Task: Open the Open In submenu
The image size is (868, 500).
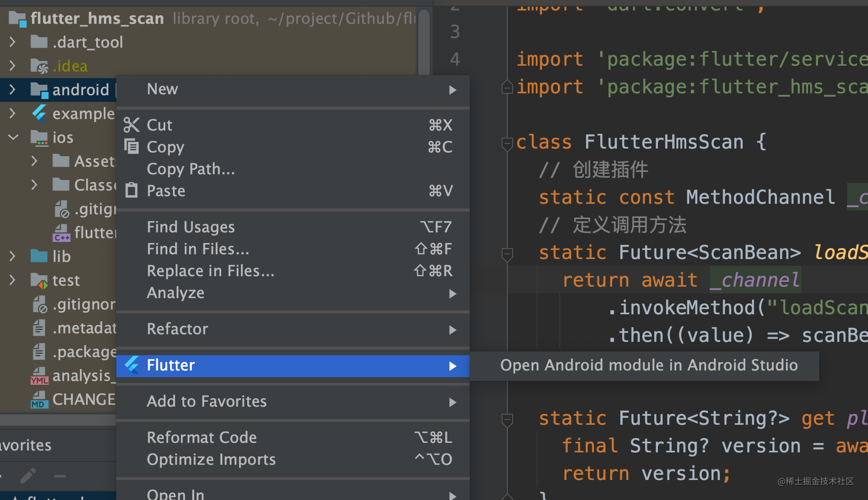Action: [x=293, y=494]
